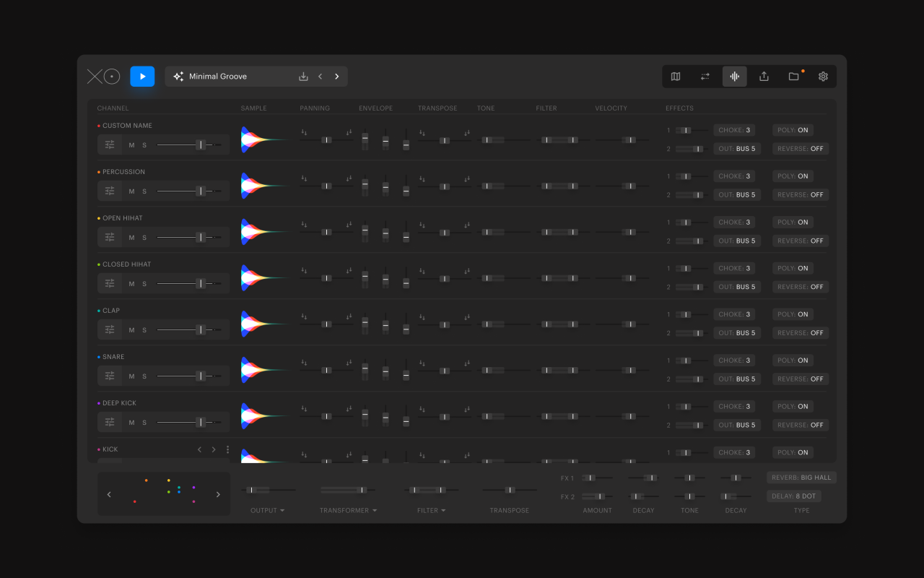Click REVERSE: OFF on Open Hihat row
This screenshot has height=578, width=924.
pos(801,241)
